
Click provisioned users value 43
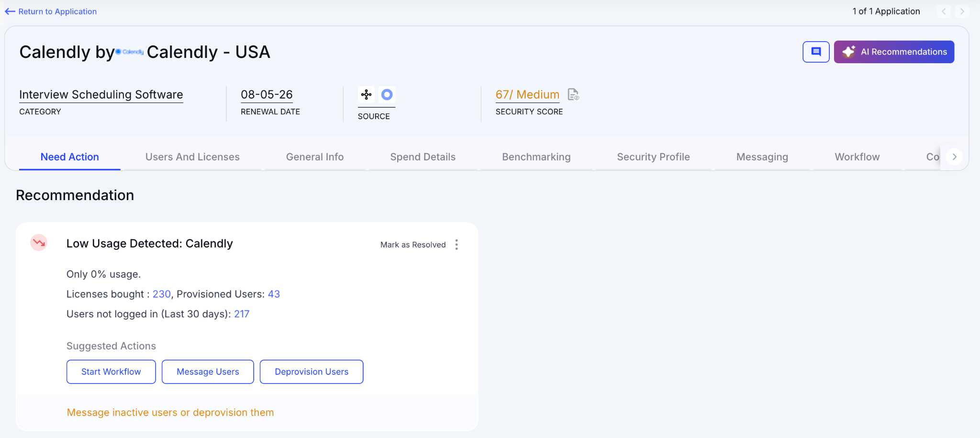pyautogui.click(x=274, y=294)
